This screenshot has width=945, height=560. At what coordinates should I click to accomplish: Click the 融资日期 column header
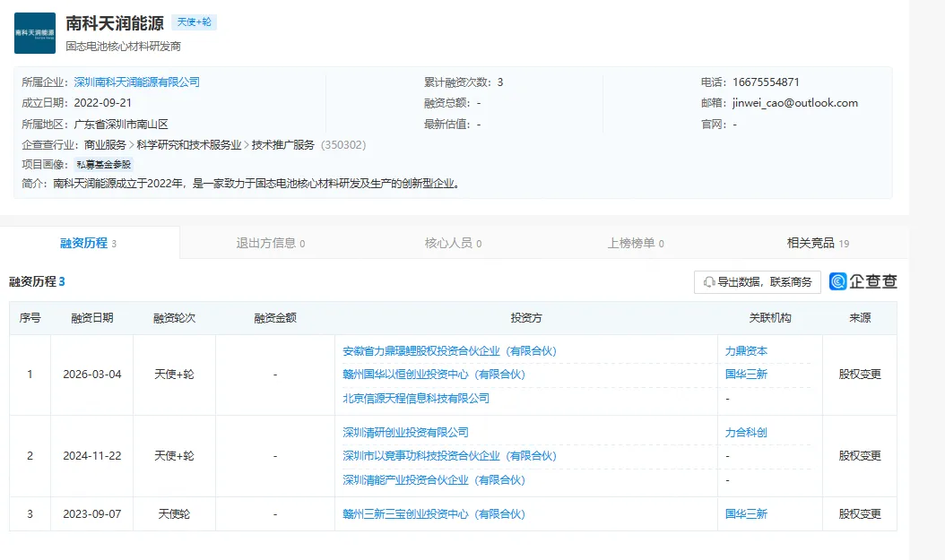pyautogui.click(x=92, y=318)
